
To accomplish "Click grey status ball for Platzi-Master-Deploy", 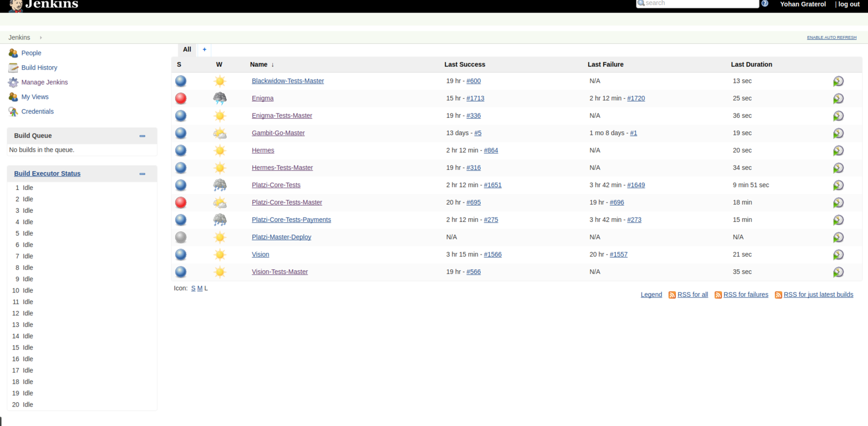I will [x=181, y=237].
